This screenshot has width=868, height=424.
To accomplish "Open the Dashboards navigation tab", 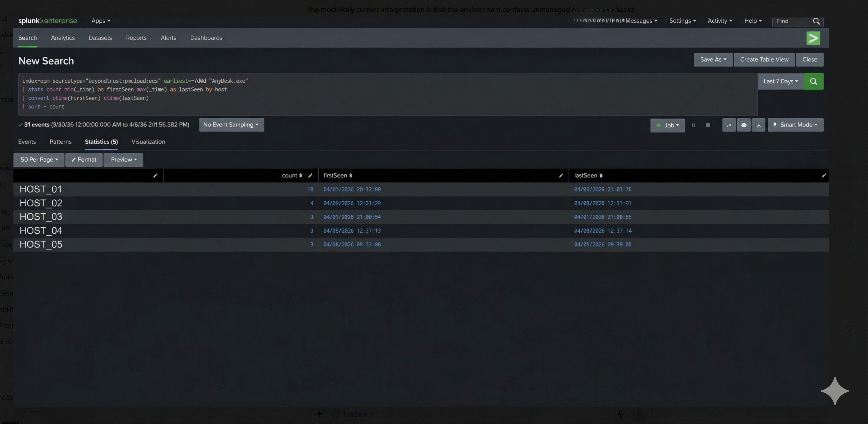I will tap(206, 38).
